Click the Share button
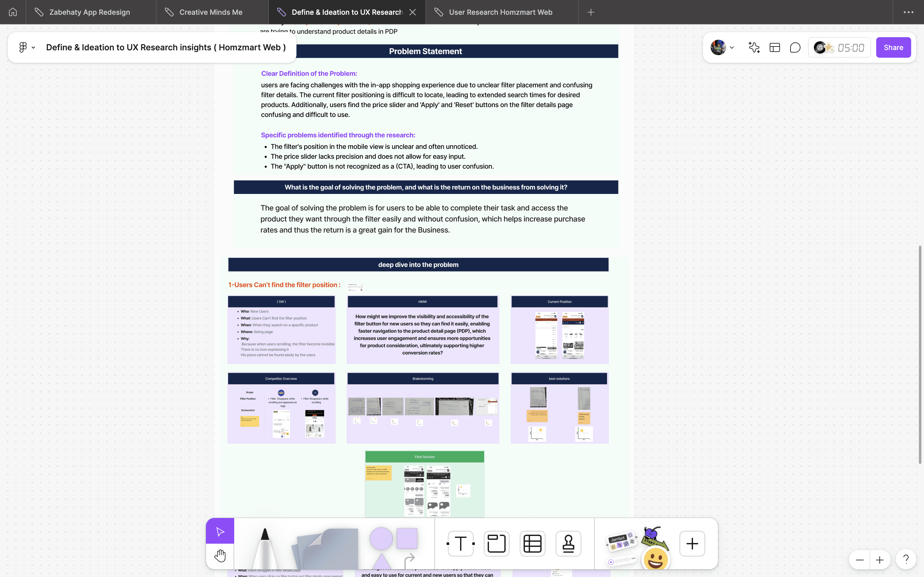This screenshot has width=924, height=577. pos(893,47)
